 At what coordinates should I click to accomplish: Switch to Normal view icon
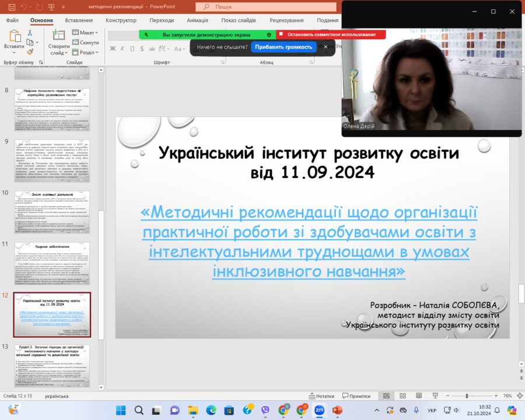tap(386, 396)
